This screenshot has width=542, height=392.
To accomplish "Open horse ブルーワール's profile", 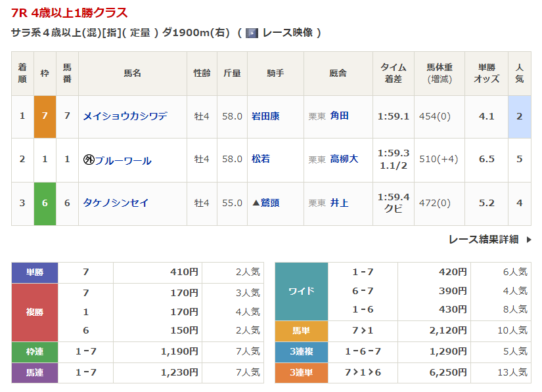I will (x=123, y=160).
